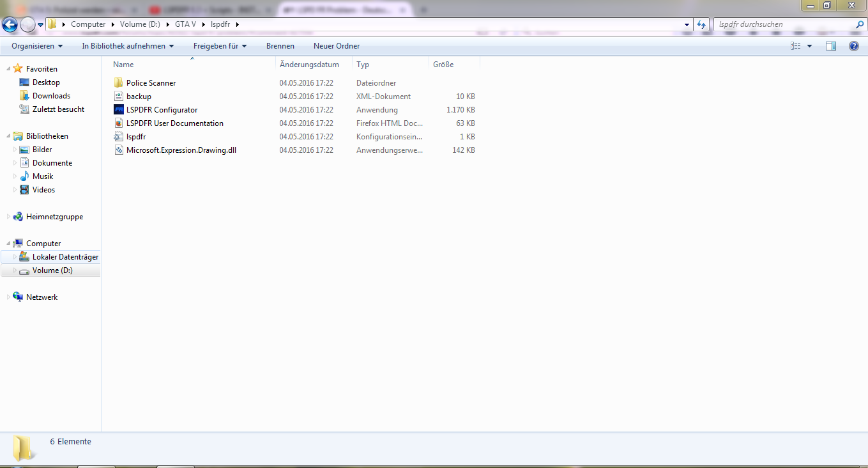Open Netzwerk in the navigation pane
This screenshot has width=868, height=468.
42,297
